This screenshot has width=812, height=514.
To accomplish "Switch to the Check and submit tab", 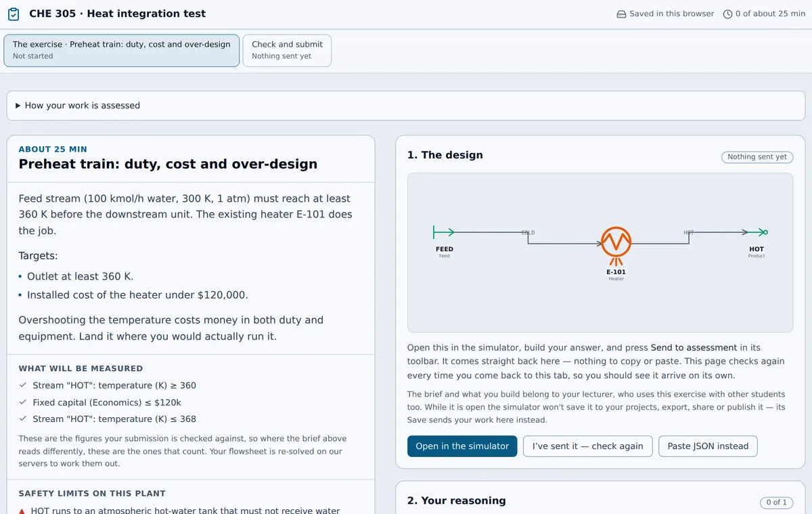I will pos(287,50).
